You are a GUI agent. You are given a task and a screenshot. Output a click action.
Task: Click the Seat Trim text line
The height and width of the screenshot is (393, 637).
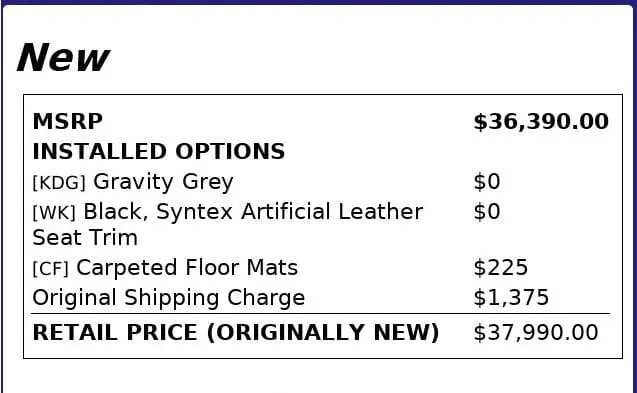(x=85, y=238)
